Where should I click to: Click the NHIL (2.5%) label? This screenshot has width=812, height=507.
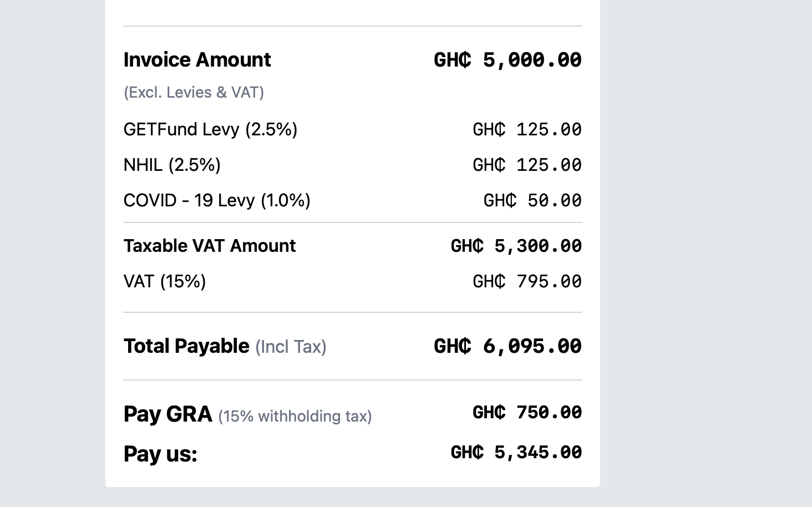coord(172,165)
